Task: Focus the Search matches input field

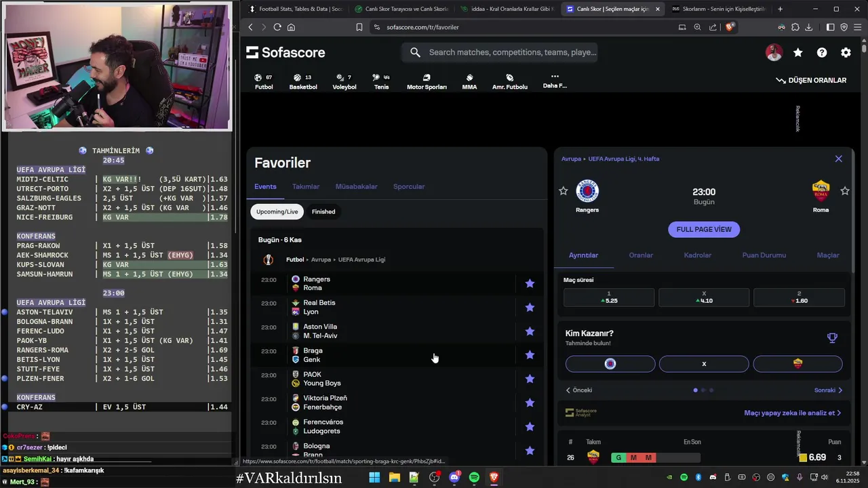Action: 500,52
